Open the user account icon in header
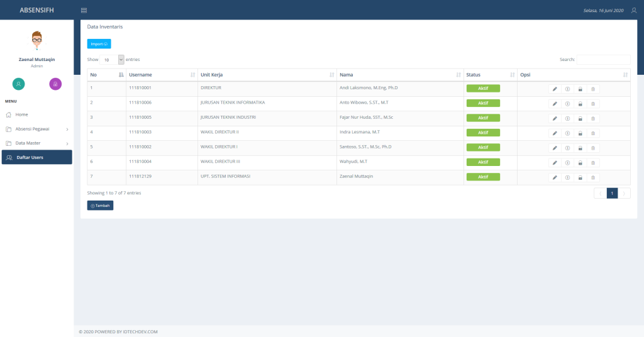 pos(634,10)
